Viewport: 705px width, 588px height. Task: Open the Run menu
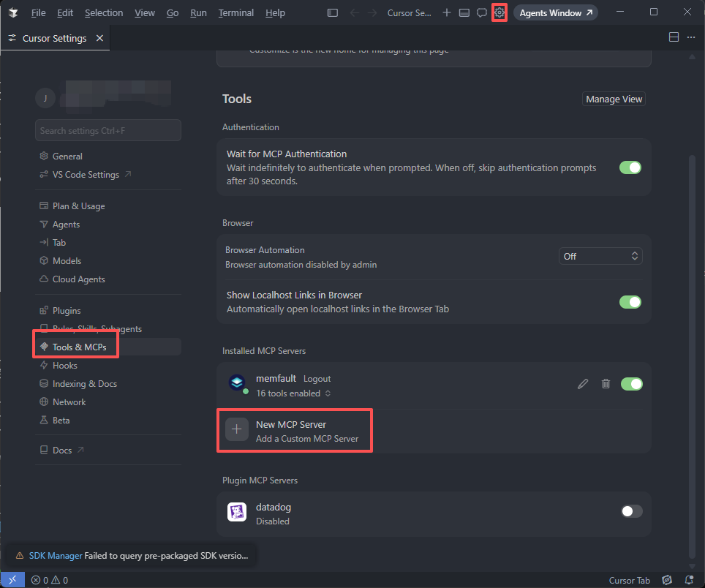click(198, 12)
